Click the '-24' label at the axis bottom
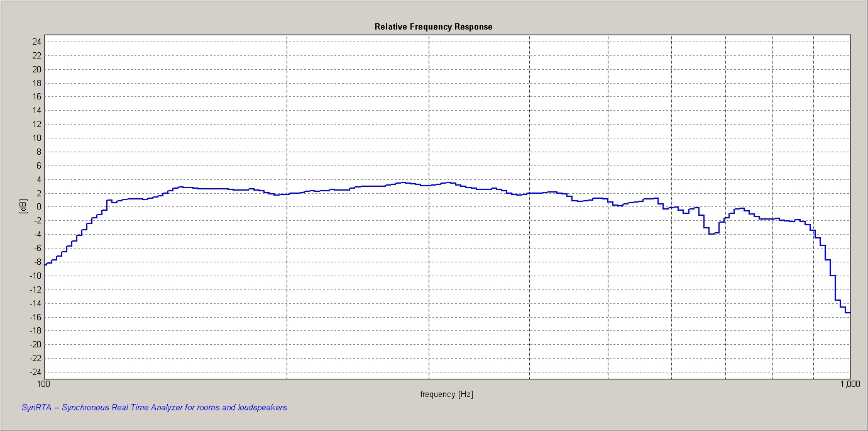Image resolution: width=868 pixels, height=431 pixels. 35,372
